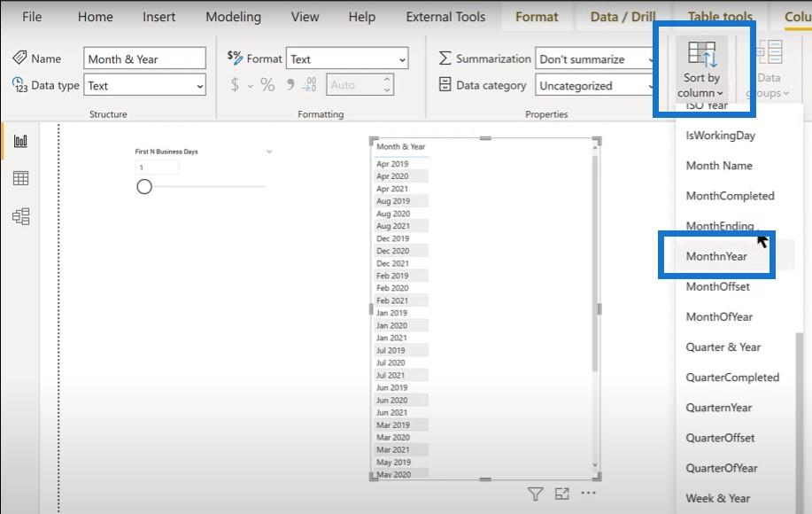Open more options ellipsis below table
The height and width of the screenshot is (514, 812).
[x=588, y=493]
